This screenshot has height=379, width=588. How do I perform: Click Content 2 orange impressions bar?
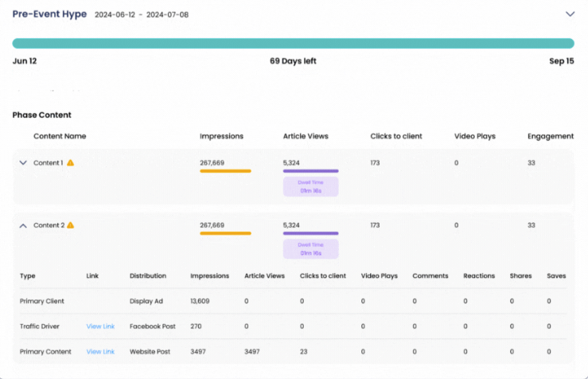225,233
